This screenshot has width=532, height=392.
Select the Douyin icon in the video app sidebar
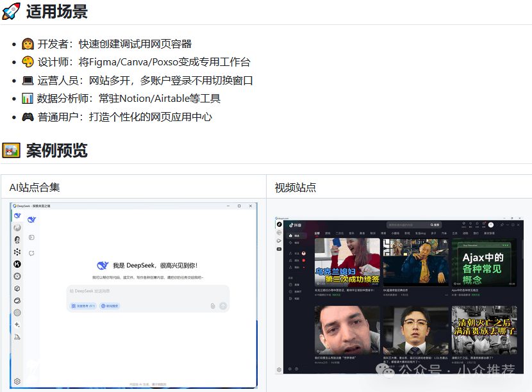point(279,224)
